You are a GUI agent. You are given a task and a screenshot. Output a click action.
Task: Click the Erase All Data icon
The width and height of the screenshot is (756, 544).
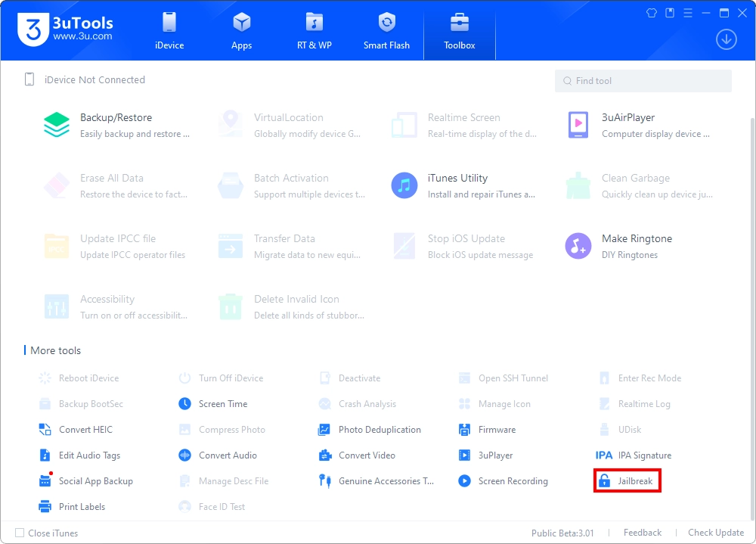tap(57, 185)
